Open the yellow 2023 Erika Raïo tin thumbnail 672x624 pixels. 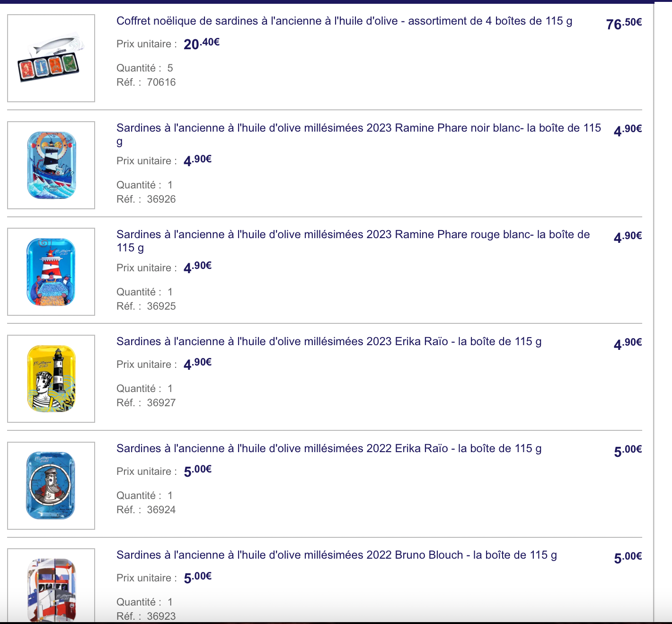coord(51,379)
